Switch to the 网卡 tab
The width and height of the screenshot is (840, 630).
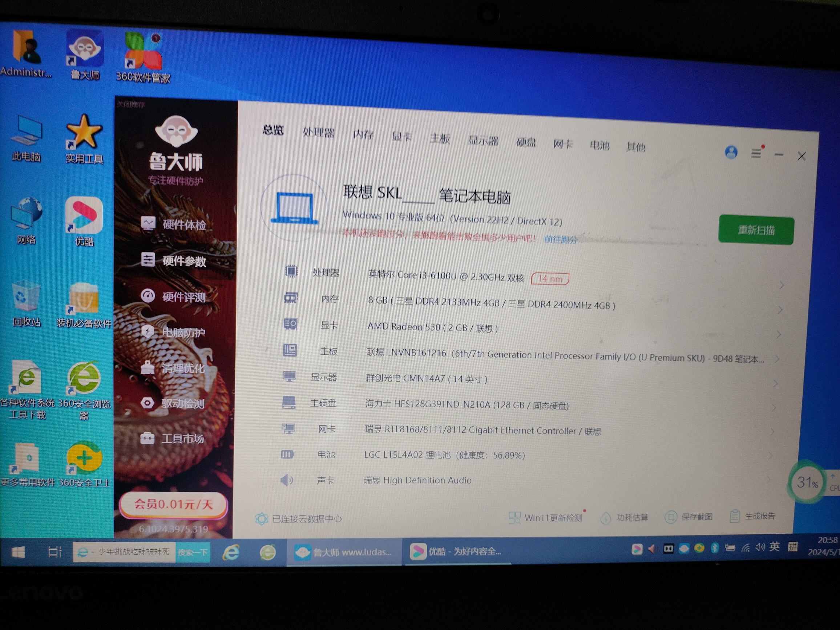(562, 144)
